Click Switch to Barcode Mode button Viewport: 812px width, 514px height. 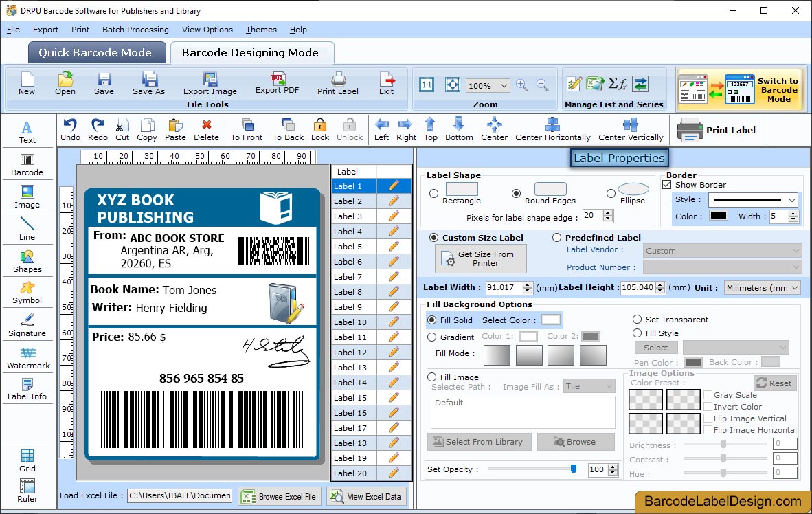741,89
